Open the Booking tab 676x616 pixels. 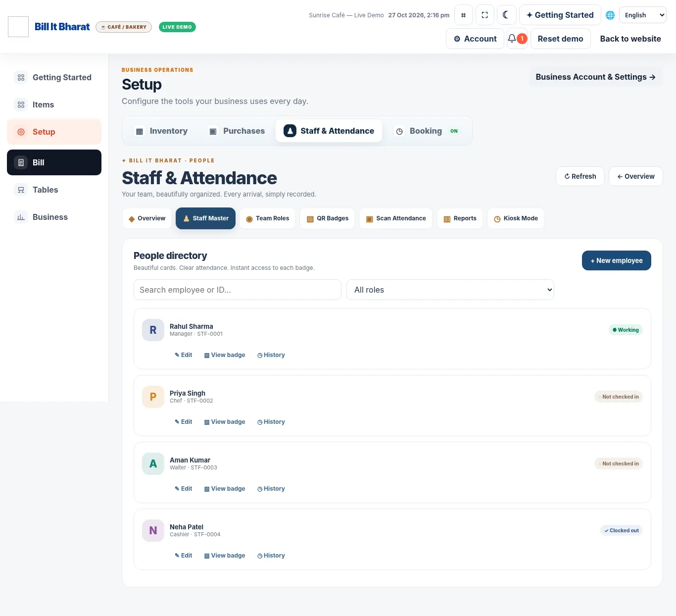[427, 131]
